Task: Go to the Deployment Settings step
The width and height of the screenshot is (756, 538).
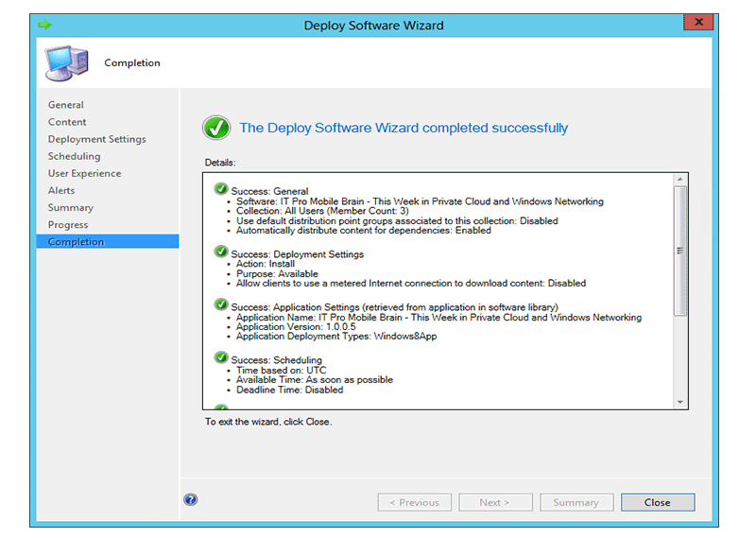Action: point(97,139)
